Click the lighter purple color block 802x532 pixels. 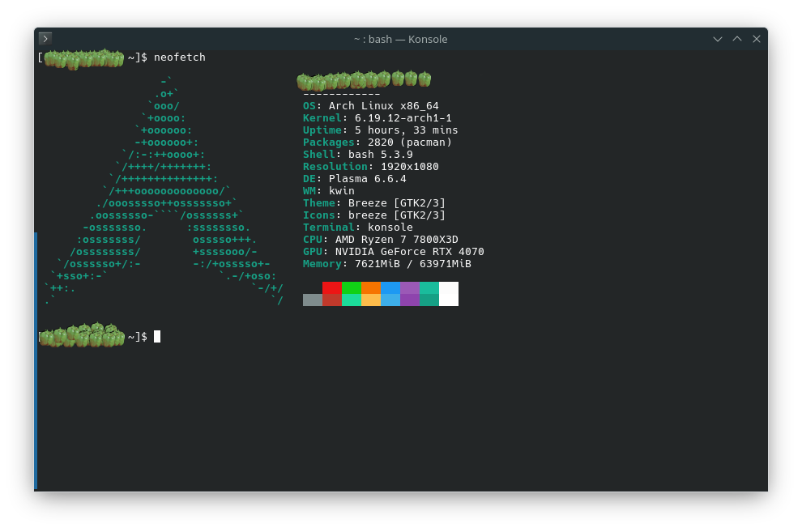coord(410,287)
